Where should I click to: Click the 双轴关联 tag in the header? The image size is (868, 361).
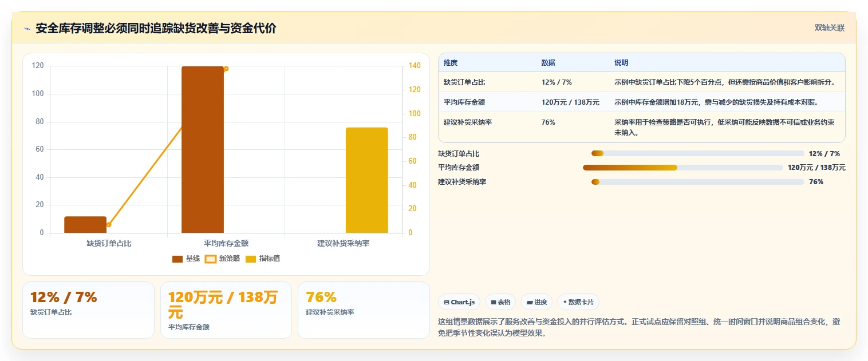(x=830, y=28)
